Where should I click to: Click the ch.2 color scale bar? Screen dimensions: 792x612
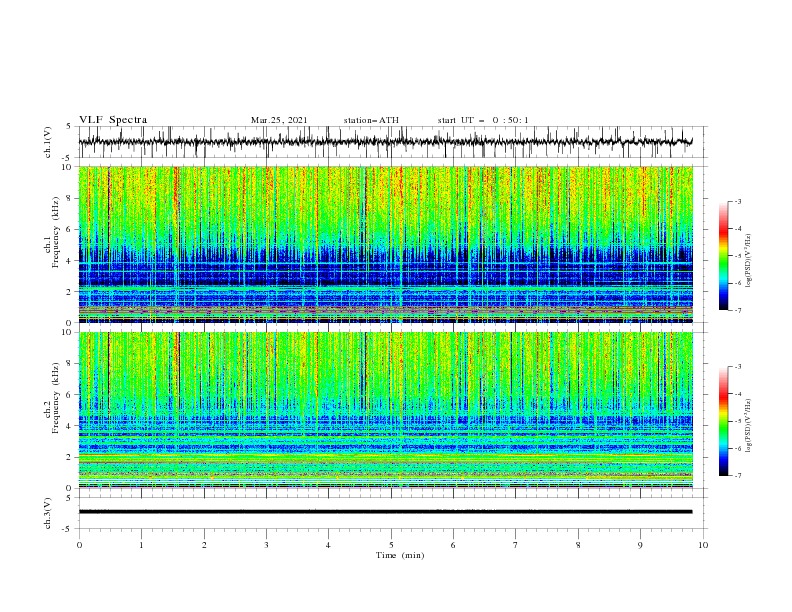pyautogui.click(x=723, y=421)
